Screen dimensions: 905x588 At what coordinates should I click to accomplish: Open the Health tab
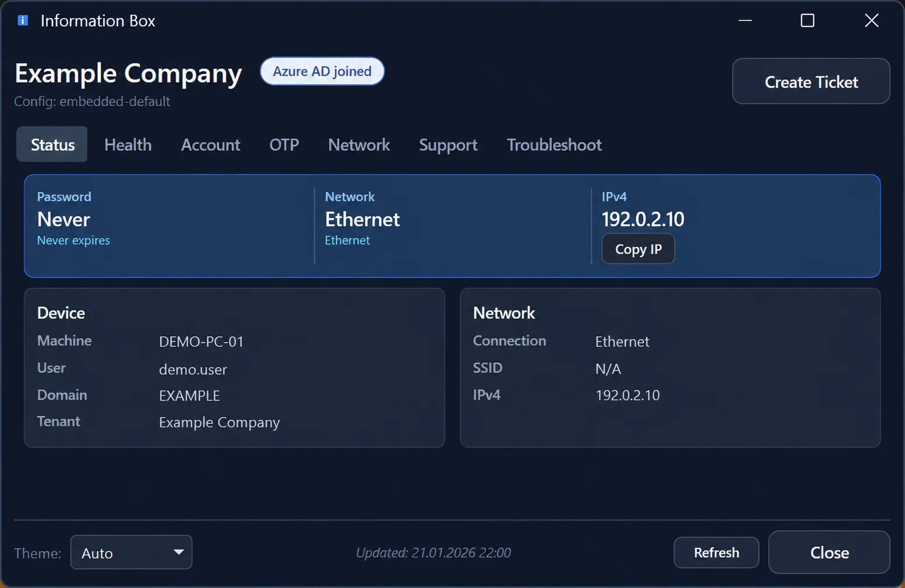pos(128,144)
